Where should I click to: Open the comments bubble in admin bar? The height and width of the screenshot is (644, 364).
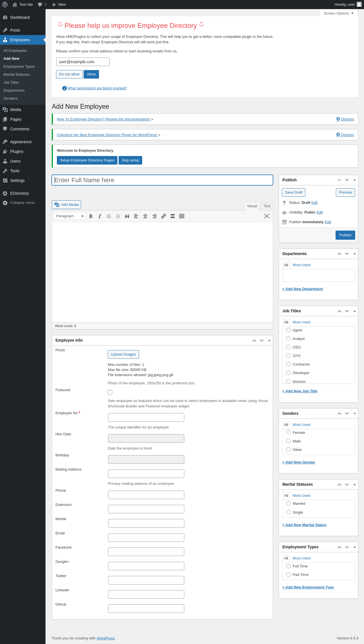pyautogui.click(x=42, y=5)
